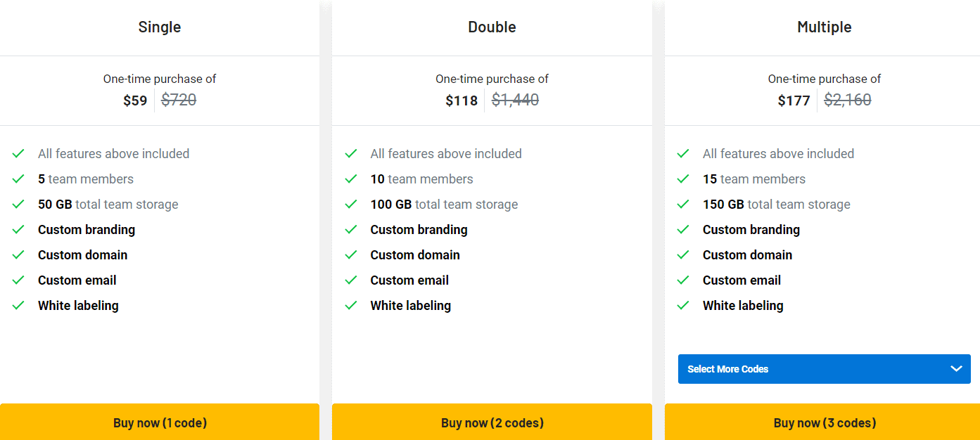
Task: Click the checkmark next to 50 GB storage
Action: (x=18, y=204)
